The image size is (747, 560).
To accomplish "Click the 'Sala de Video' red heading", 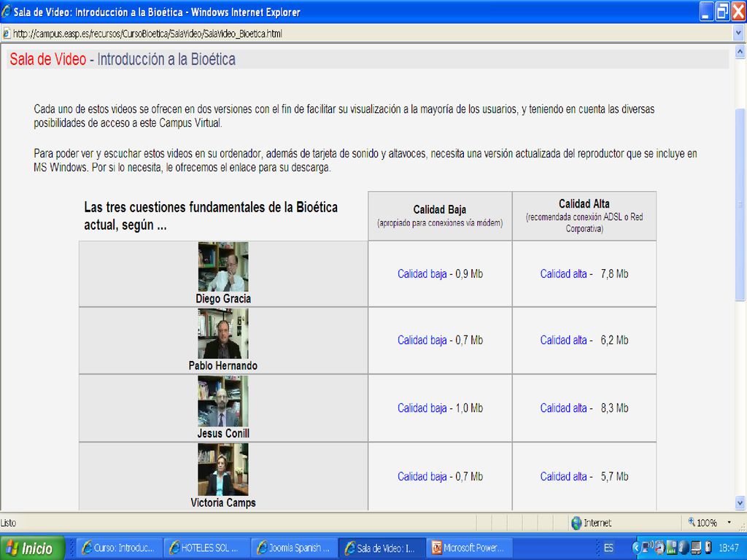I will [47, 60].
